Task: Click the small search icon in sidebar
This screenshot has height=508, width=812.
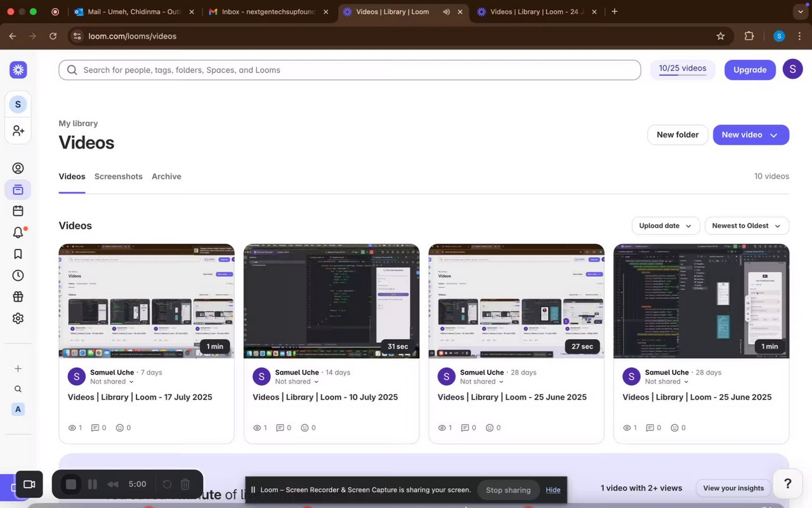Action: point(18,389)
